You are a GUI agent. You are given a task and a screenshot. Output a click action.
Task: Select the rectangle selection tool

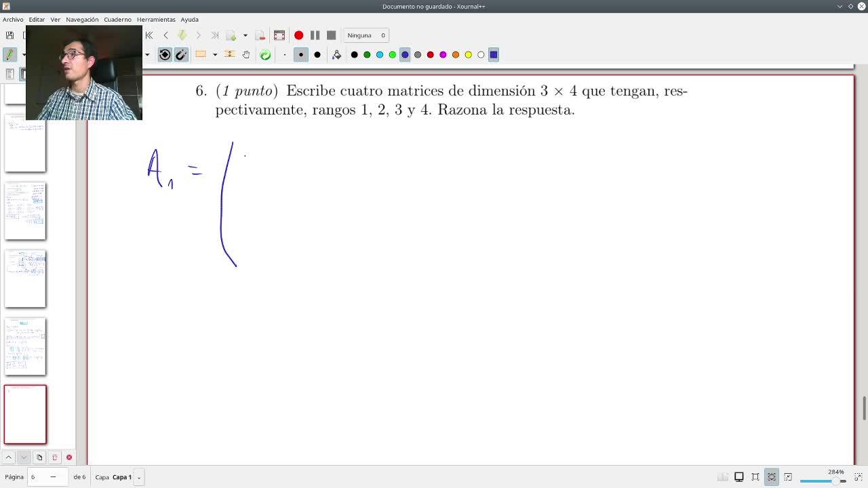[201, 55]
